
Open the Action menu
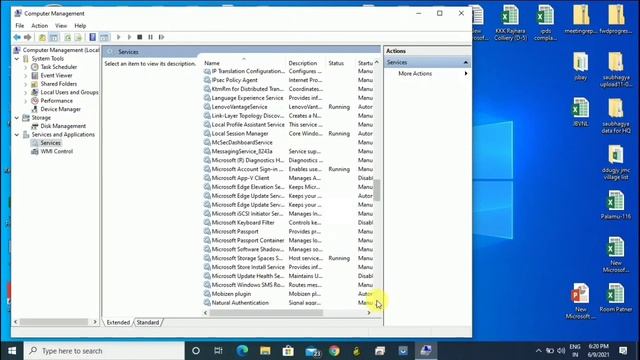[40, 26]
